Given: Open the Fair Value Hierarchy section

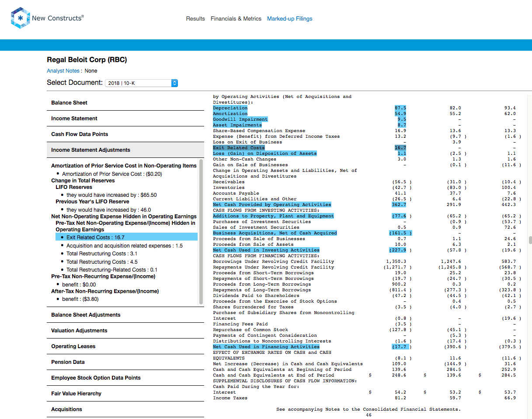Looking at the screenshot, I should tap(125, 394).
